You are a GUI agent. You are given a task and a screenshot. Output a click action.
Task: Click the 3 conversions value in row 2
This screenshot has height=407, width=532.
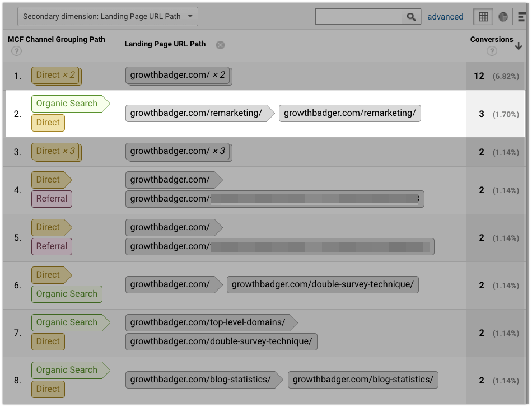[x=482, y=114]
